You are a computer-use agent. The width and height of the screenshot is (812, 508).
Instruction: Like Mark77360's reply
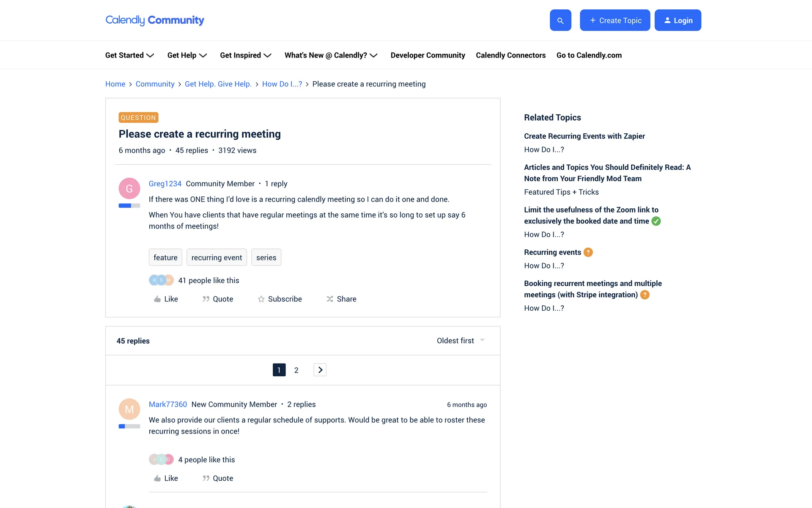click(x=166, y=478)
